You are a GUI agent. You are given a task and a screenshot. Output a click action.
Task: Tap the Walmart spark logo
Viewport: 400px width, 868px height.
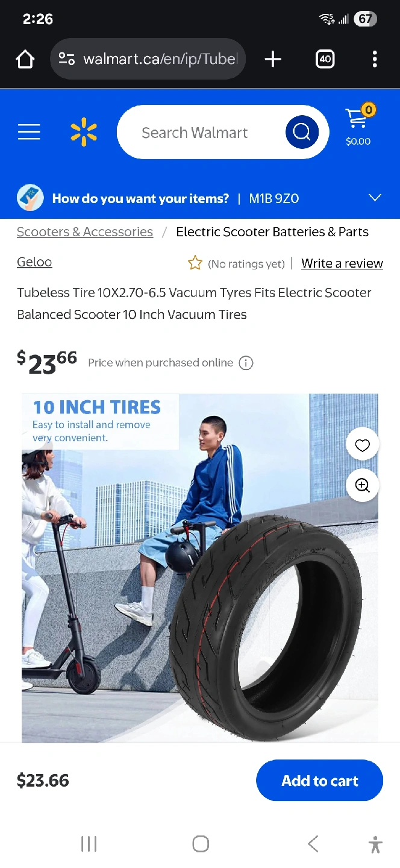coord(84,132)
